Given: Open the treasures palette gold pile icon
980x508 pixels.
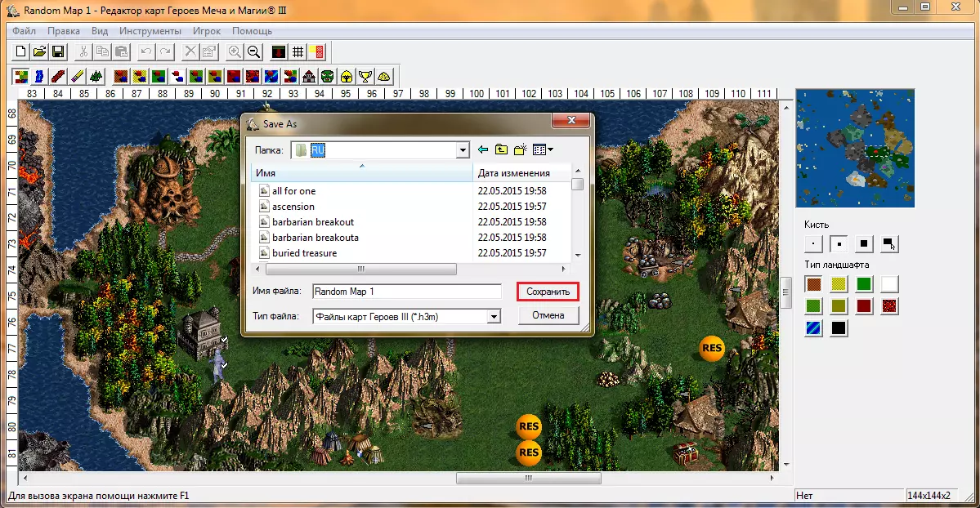Looking at the screenshot, I should coord(384,77).
